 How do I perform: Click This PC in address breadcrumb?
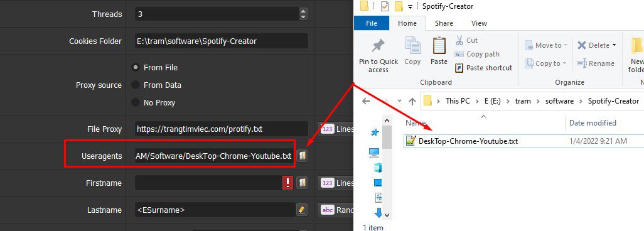[458, 101]
